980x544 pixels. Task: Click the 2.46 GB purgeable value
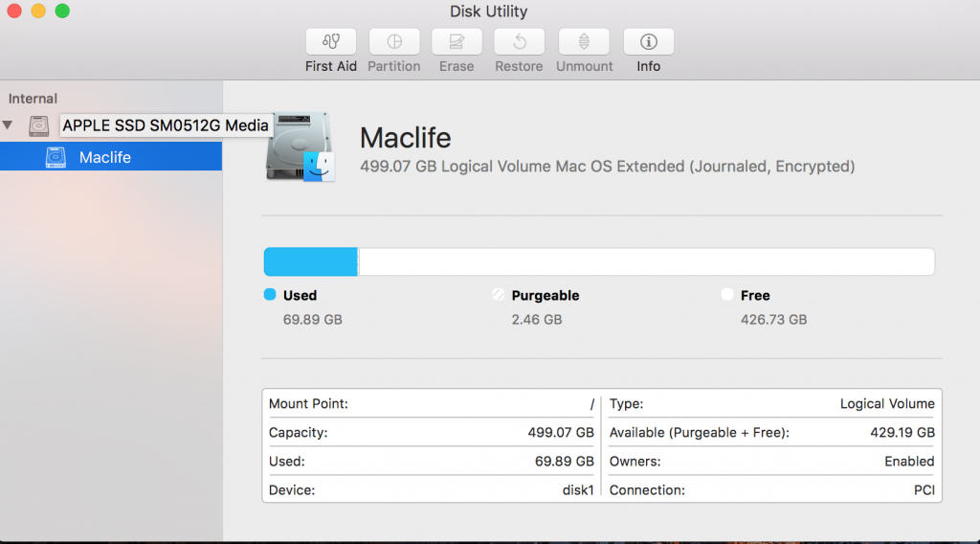click(536, 320)
